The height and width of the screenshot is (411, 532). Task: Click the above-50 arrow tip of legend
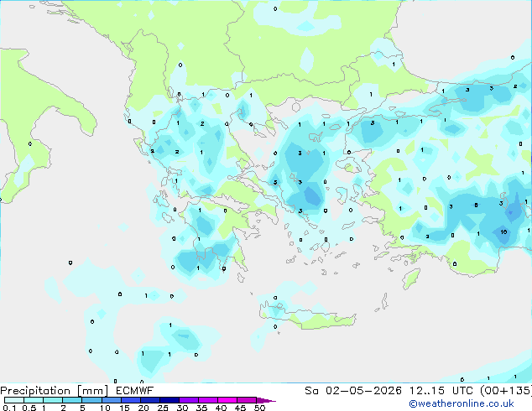click(x=266, y=400)
